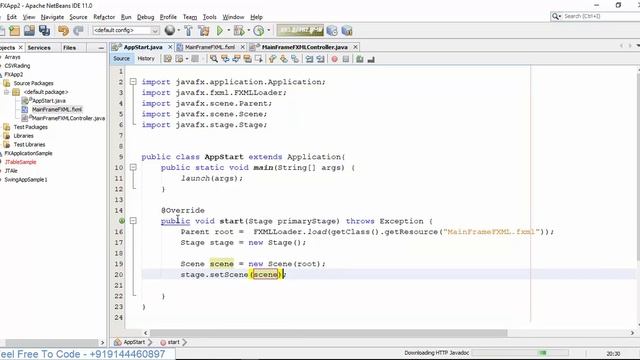Click the Redo arrow icon
This screenshot has width=640, height=360.
point(78,31)
